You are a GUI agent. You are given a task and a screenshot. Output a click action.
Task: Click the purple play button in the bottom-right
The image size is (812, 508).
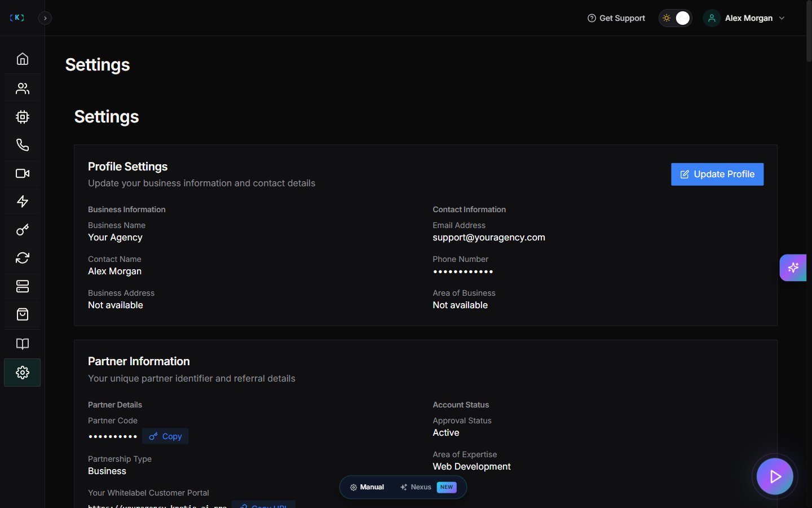(x=775, y=476)
